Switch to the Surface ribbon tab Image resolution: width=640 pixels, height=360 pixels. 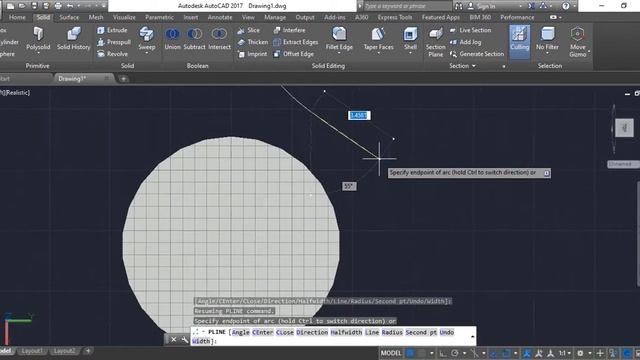(x=69, y=17)
